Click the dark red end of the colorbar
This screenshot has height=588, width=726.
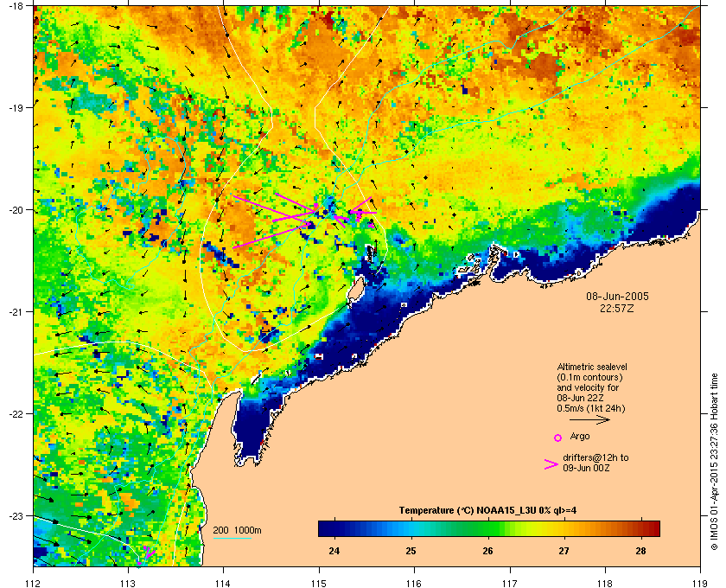(653, 528)
